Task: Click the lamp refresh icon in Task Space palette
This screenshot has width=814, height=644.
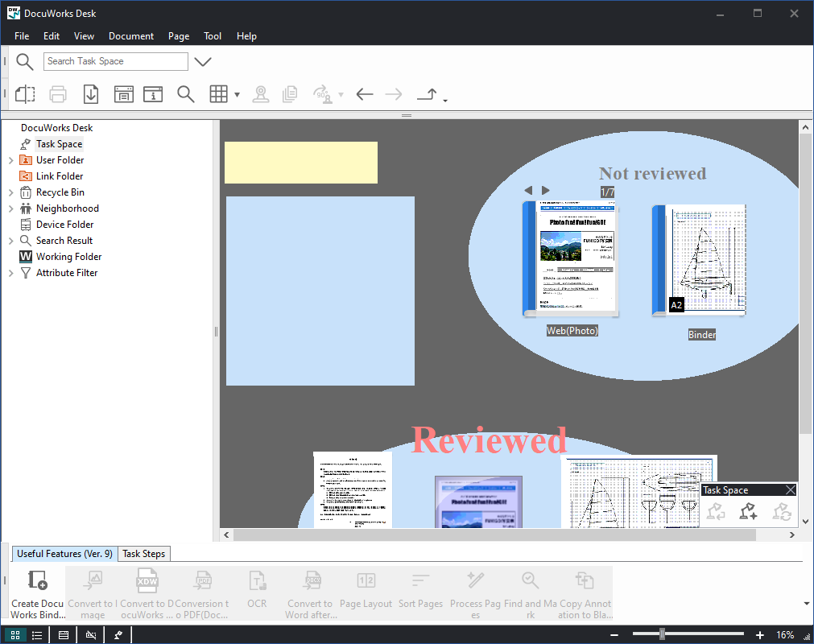Action: [x=781, y=511]
